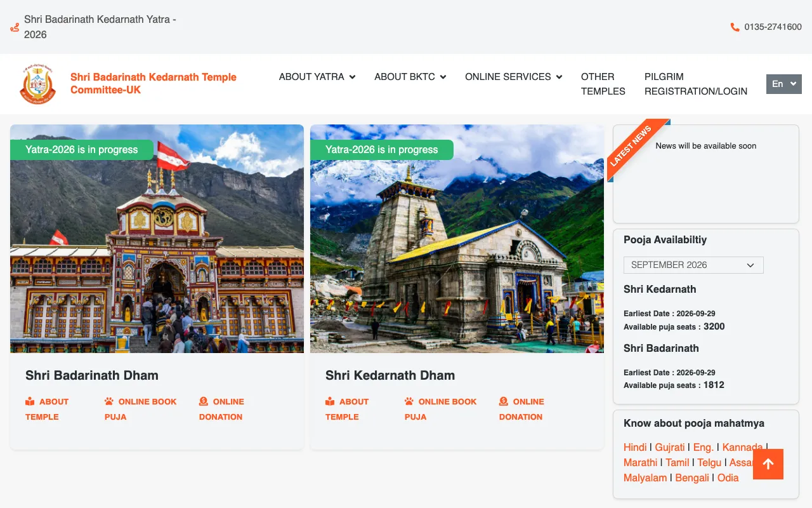Select Telgu pooja mahatmya link

pyautogui.click(x=709, y=462)
